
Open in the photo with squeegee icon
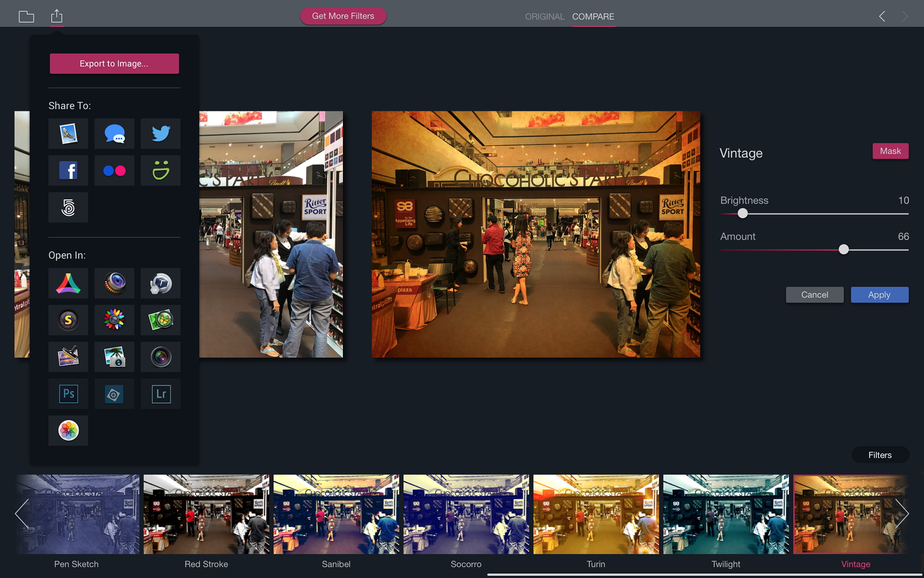pyautogui.click(x=68, y=357)
